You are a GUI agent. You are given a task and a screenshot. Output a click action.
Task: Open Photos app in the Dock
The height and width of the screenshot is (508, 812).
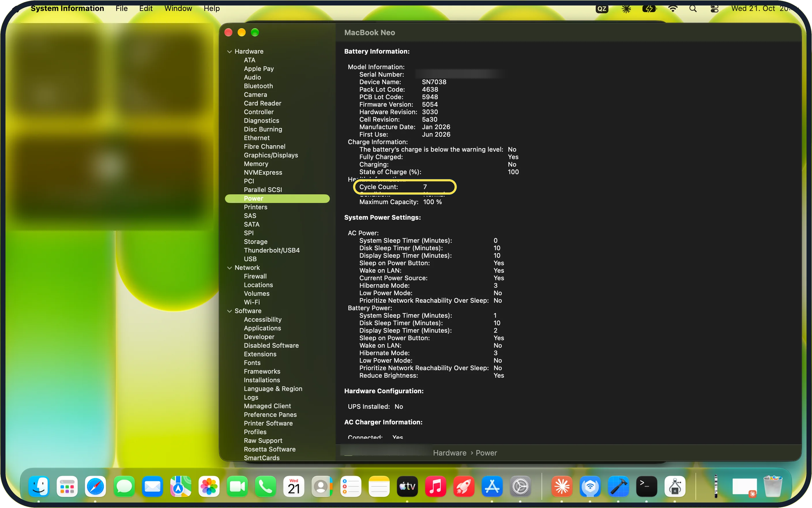[x=209, y=486]
